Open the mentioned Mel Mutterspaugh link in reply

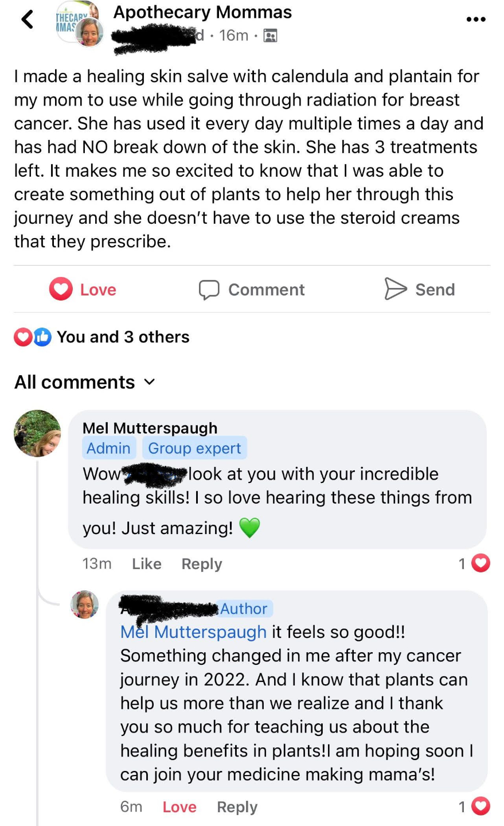(x=193, y=632)
